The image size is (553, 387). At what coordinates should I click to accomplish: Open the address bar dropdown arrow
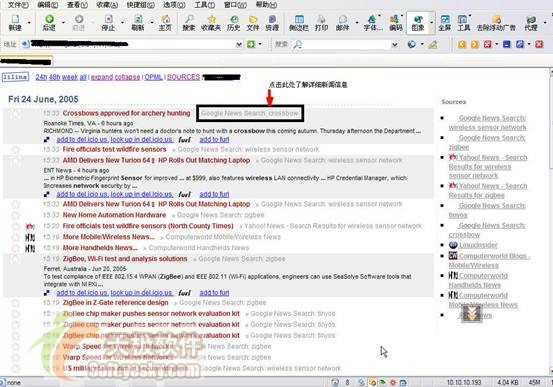pos(239,44)
